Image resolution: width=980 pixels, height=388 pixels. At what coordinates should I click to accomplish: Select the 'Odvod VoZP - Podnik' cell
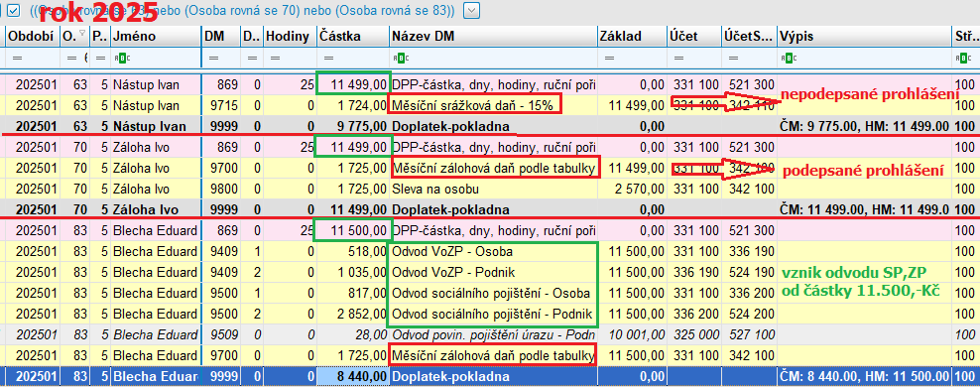(x=493, y=273)
